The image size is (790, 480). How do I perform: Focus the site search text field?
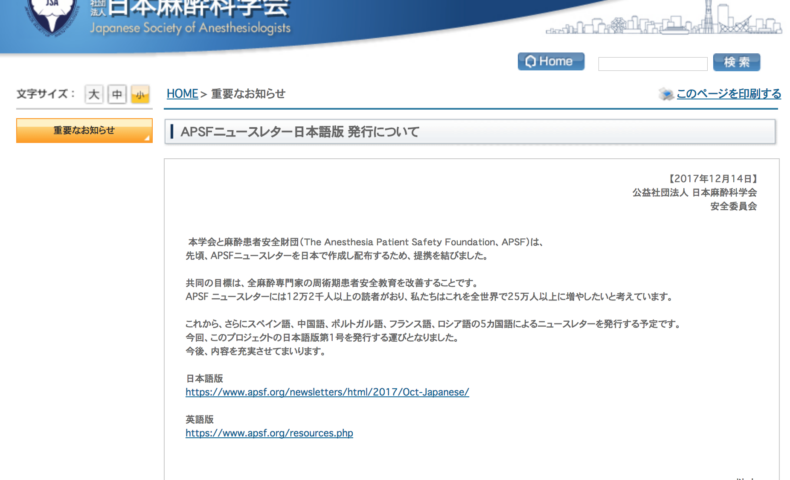(x=652, y=63)
